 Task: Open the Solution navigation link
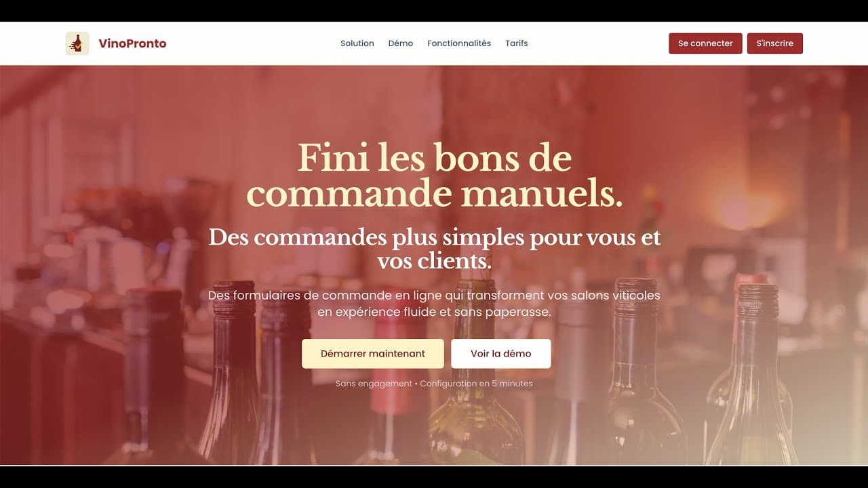(357, 43)
